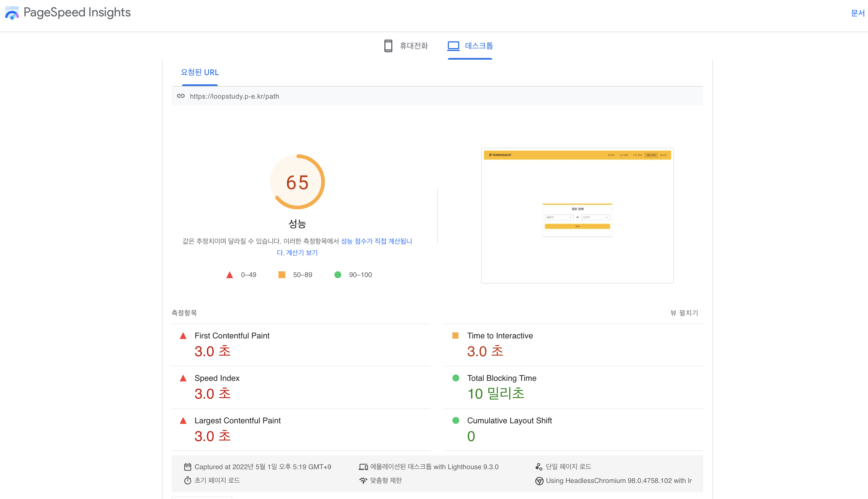Click the link icon beside the URL
This screenshot has height=499, width=868.
click(x=181, y=96)
